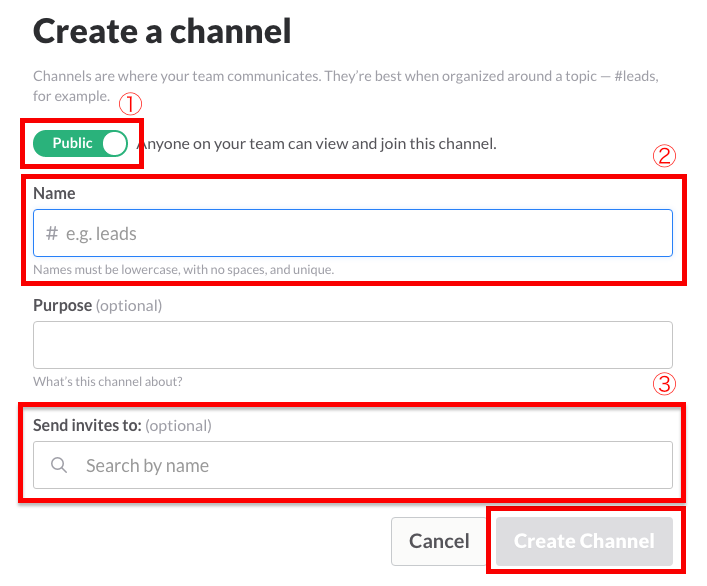
Task: Click the Create a channel heading
Action: [162, 32]
